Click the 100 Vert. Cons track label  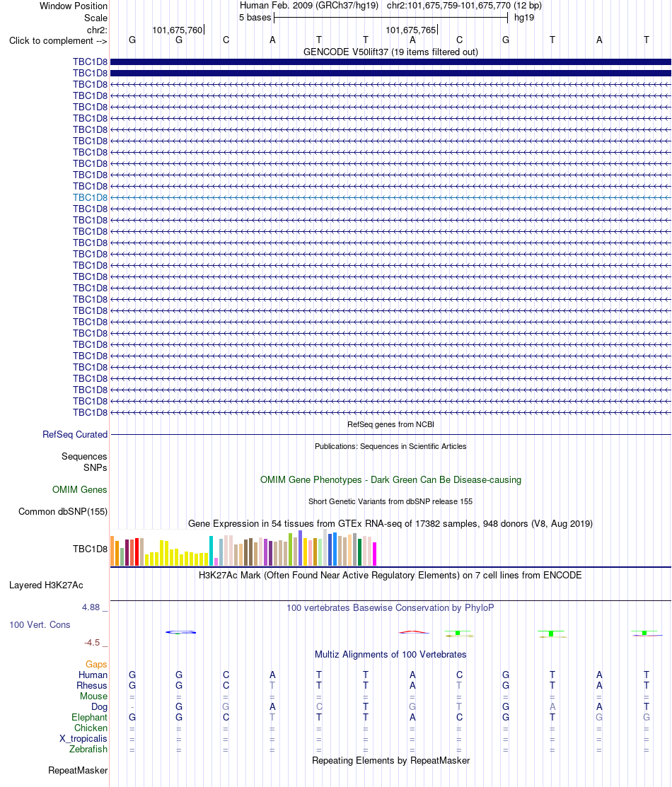tap(40, 625)
